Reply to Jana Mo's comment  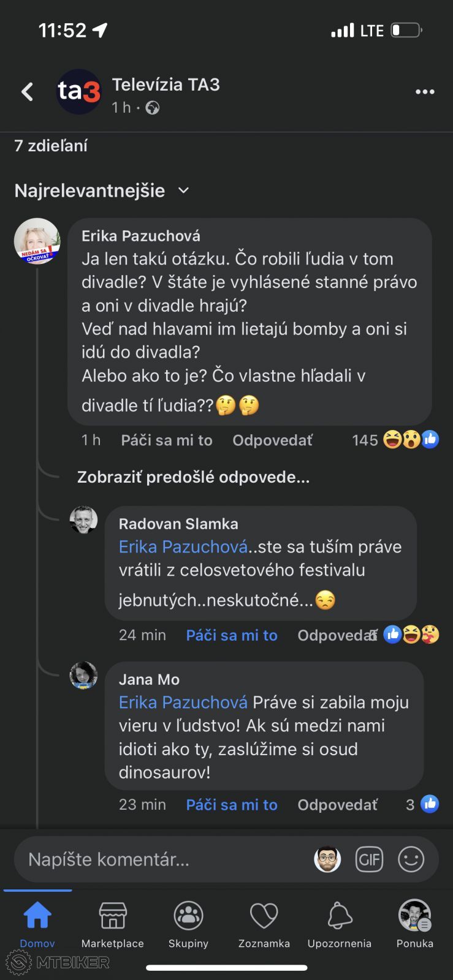[338, 805]
